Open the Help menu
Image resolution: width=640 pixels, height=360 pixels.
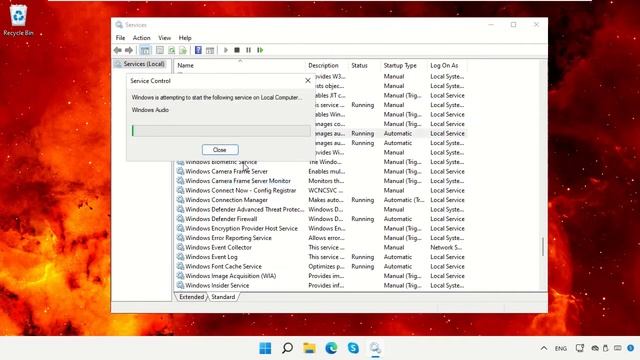185,38
